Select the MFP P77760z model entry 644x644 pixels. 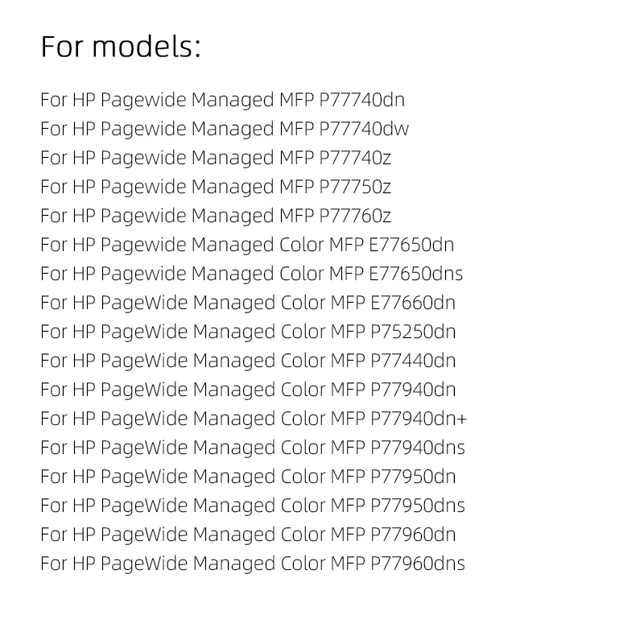click(216, 217)
